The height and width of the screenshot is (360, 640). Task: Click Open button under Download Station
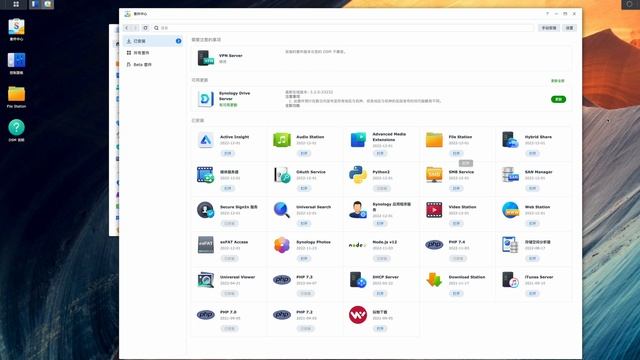pyautogui.click(x=456, y=293)
